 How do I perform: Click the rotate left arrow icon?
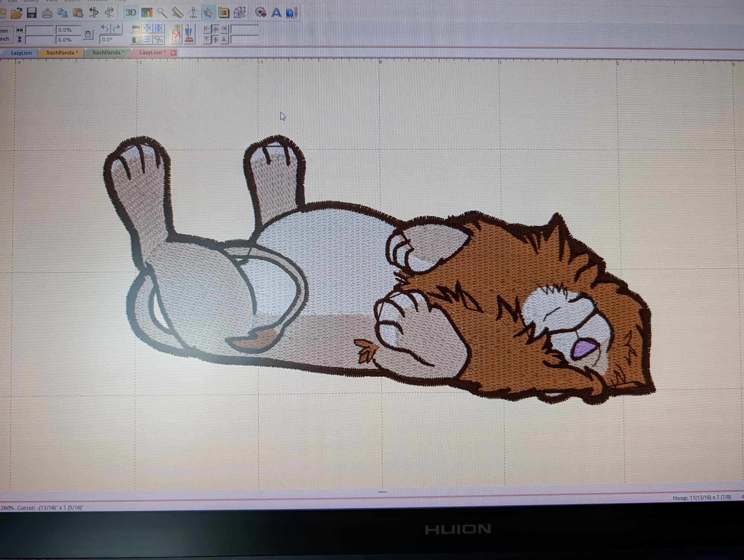(x=105, y=29)
